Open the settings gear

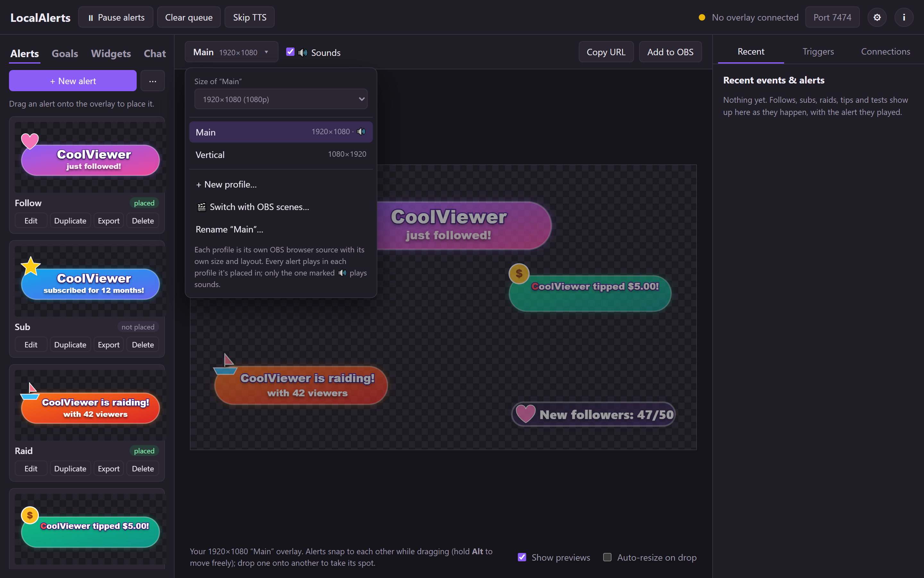(x=877, y=17)
